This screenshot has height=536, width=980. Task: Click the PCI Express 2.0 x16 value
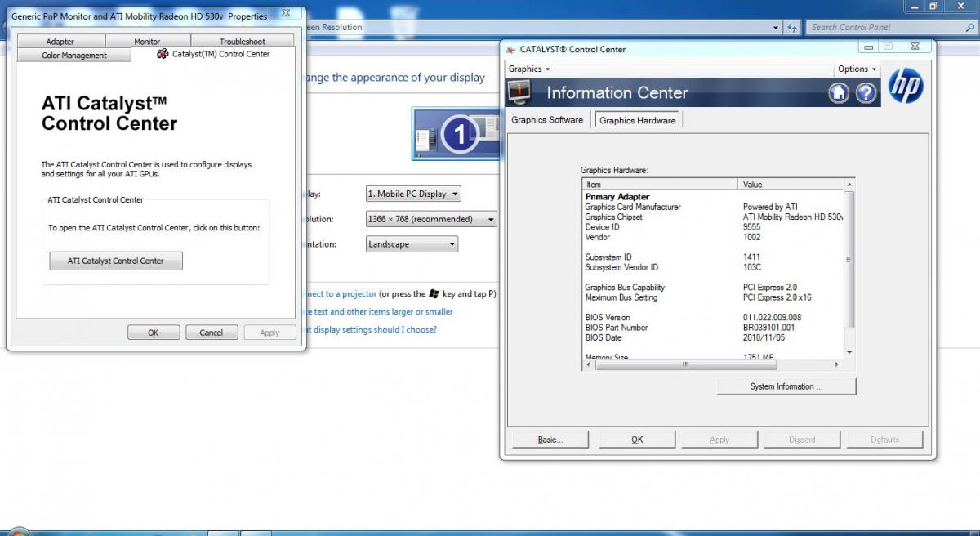coord(777,297)
